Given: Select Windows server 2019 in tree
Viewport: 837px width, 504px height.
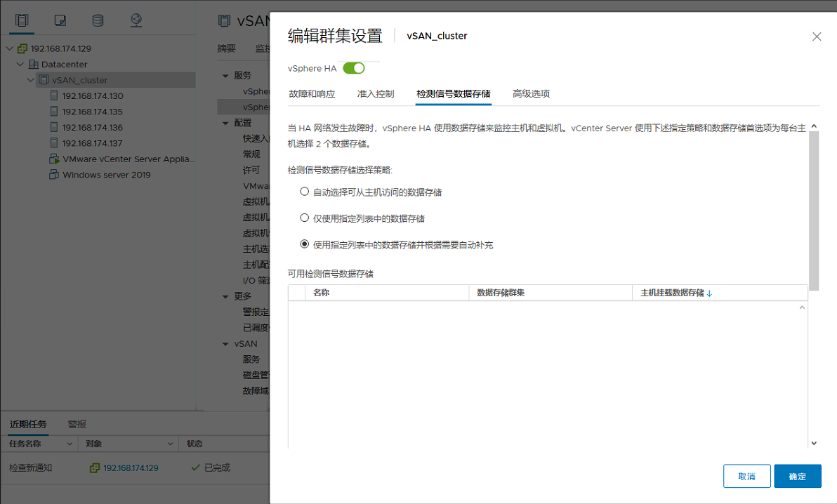Looking at the screenshot, I should coord(106,175).
